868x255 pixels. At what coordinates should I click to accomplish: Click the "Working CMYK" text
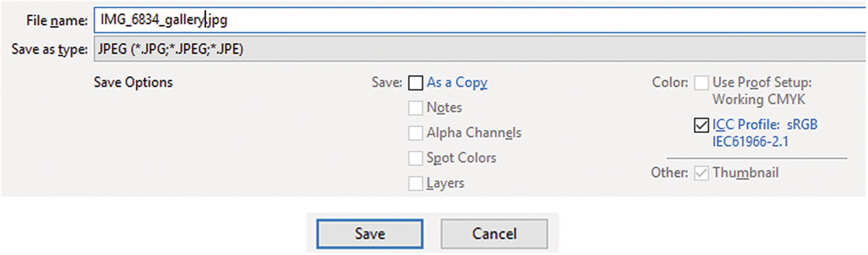pyautogui.click(x=759, y=100)
